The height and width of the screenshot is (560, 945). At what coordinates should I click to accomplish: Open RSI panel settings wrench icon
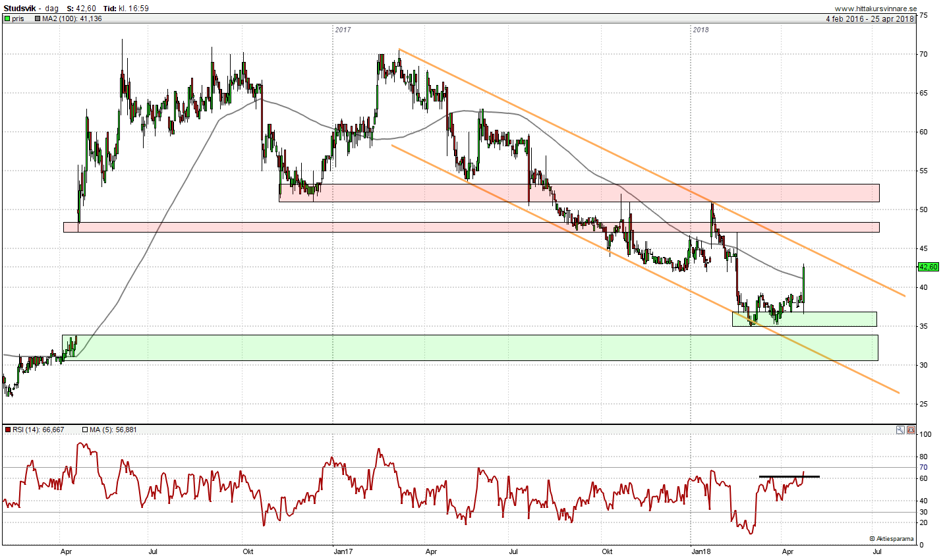point(900,430)
